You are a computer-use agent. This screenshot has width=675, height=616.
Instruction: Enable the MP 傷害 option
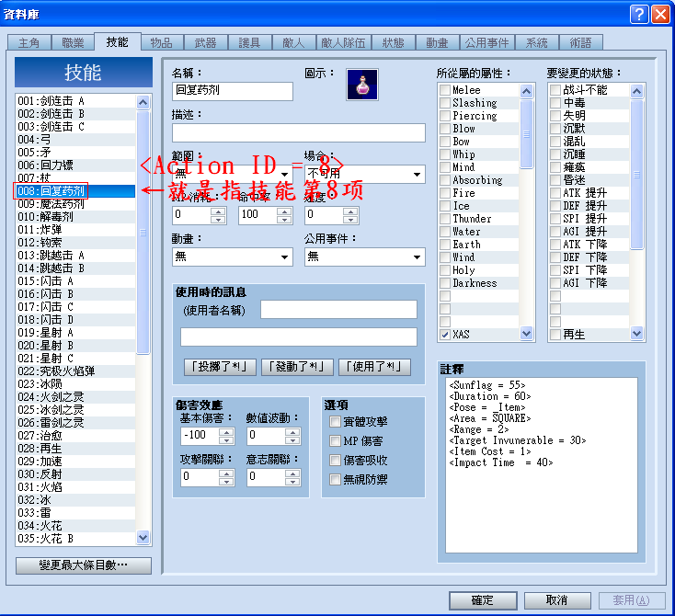coord(335,440)
